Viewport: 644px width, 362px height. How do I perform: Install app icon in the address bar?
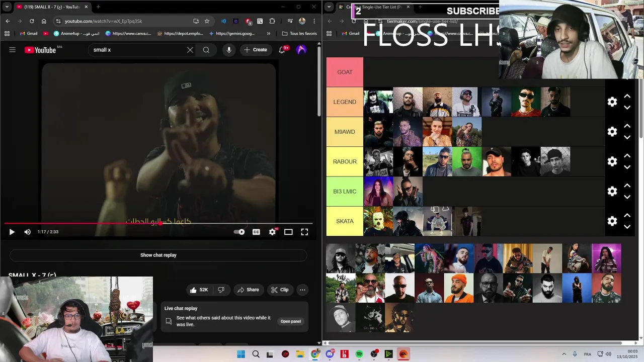point(196,21)
